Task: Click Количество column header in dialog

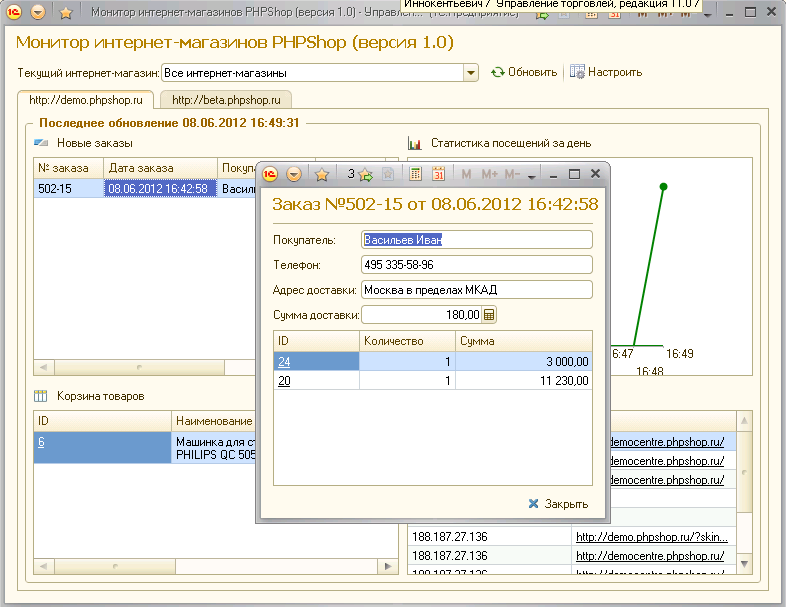Action: pos(407,341)
